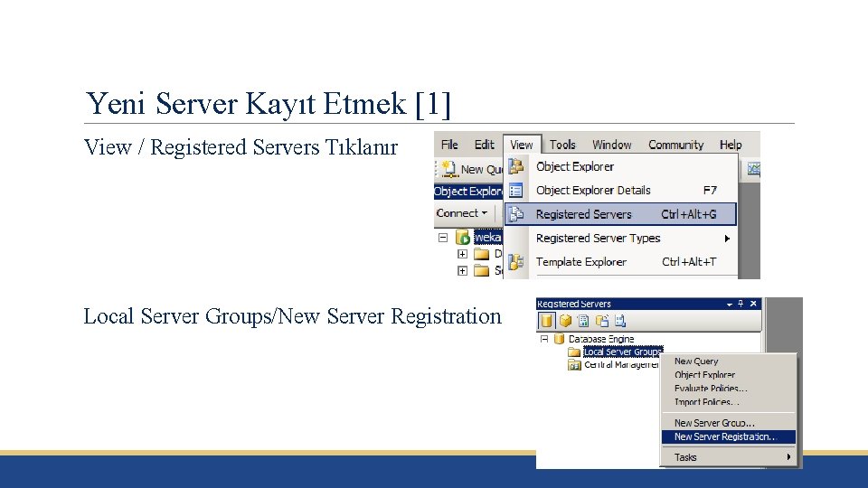Choose Template Explorer menu entry

(620, 262)
